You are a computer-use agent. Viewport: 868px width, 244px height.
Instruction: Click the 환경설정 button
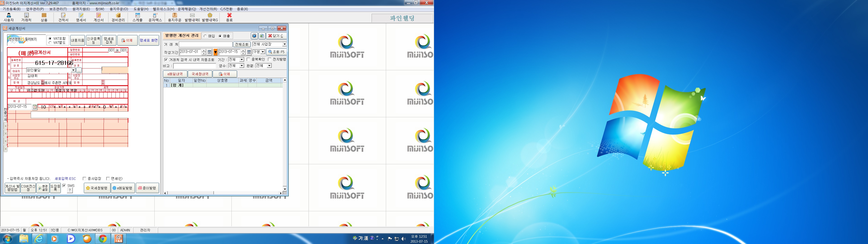tap(43, 188)
